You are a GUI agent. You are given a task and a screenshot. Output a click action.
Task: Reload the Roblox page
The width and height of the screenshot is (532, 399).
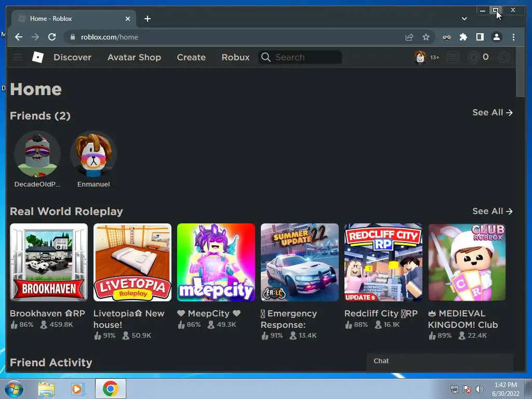pyautogui.click(x=52, y=37)
